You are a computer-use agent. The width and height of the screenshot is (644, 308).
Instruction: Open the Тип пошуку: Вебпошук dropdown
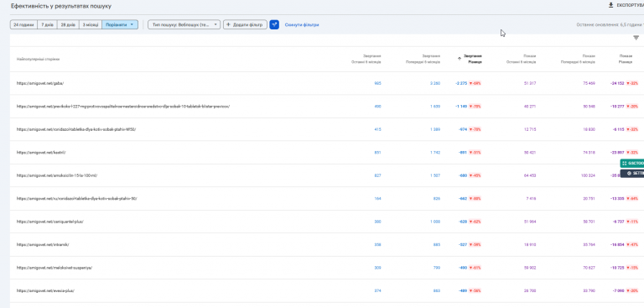pos(184,24)
